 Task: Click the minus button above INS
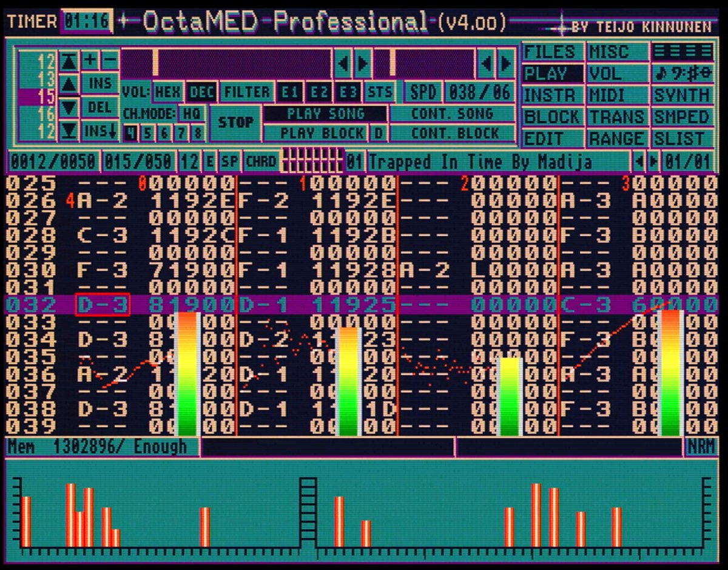pyautogui.click(x=110, y=60)
